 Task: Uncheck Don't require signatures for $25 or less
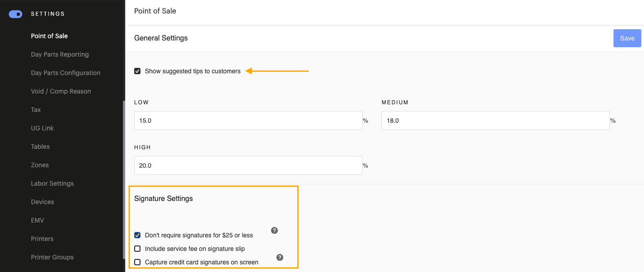(x=137, y=235)
